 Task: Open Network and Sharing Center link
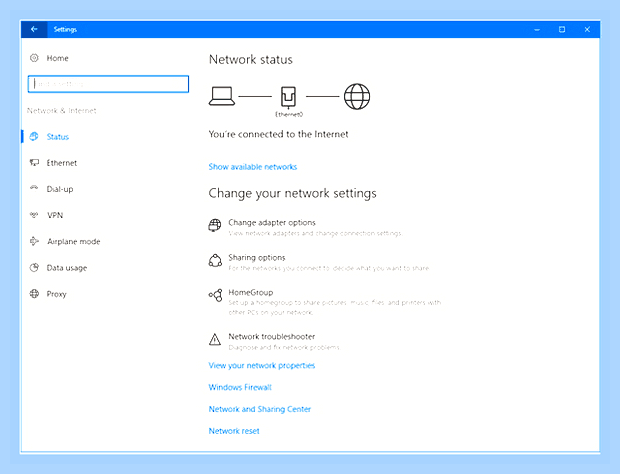coord(260,409)
